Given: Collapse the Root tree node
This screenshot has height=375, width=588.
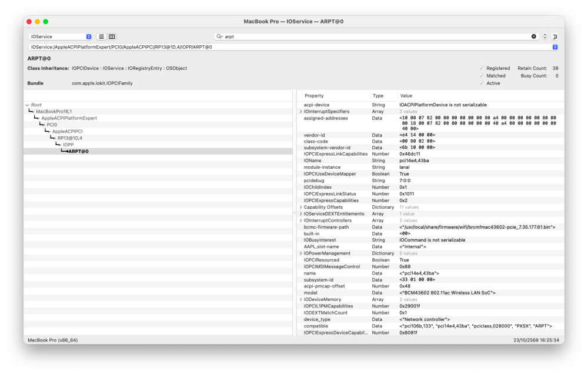Looking at the screenshot, I should pos(28,105).
